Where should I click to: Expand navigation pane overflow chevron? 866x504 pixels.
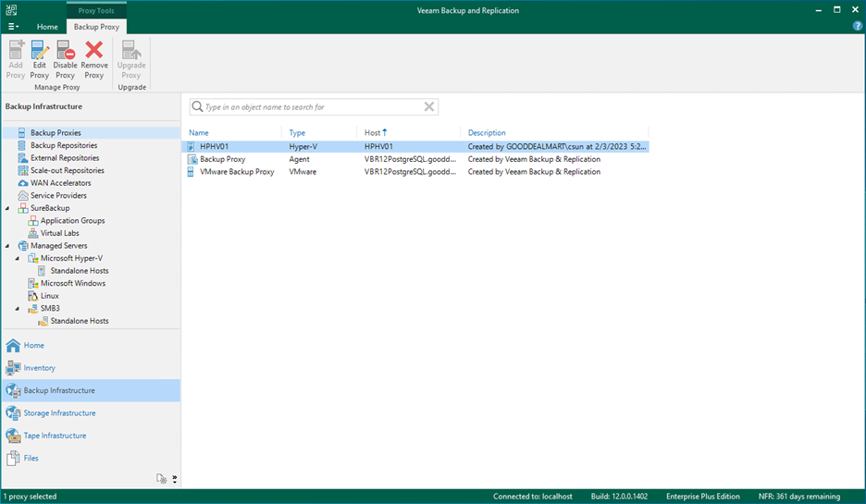tap(175, 479)
